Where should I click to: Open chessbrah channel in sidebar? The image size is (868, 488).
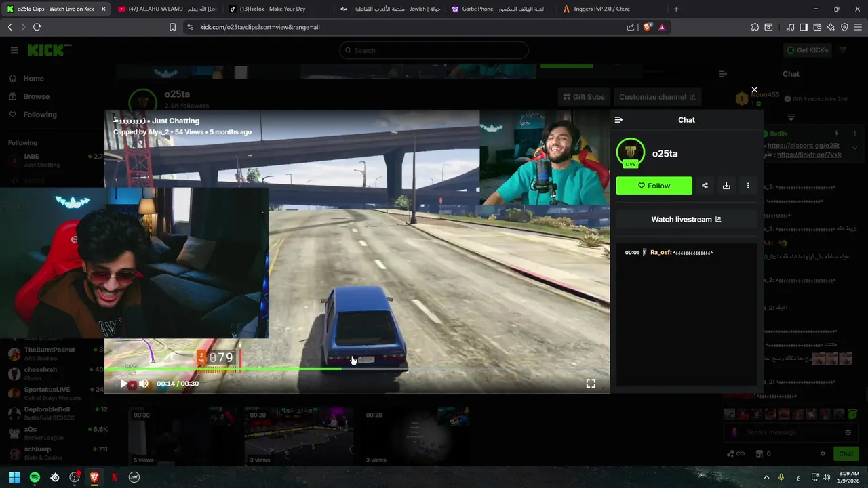click(56, 373)
